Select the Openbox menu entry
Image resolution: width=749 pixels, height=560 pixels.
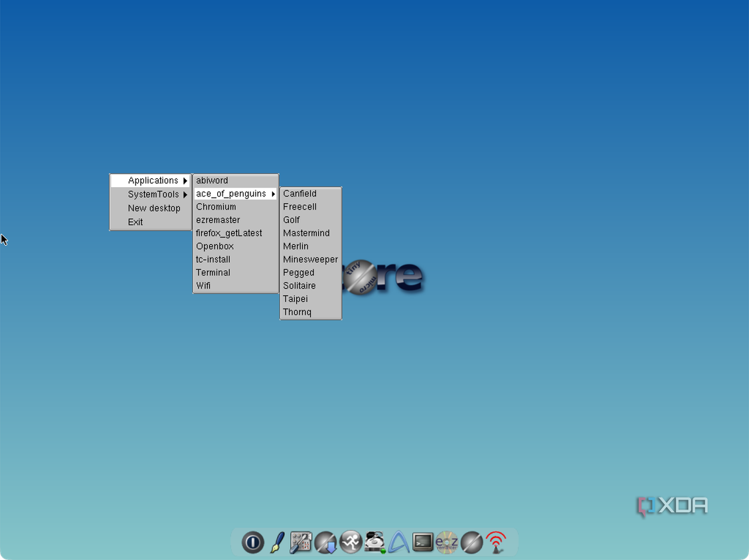(236, 246)
